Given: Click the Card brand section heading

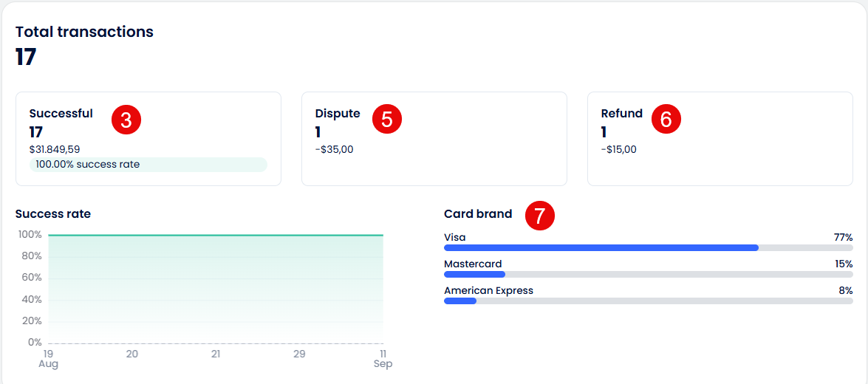Looking at the screenshot, I should tap(478, 214).
